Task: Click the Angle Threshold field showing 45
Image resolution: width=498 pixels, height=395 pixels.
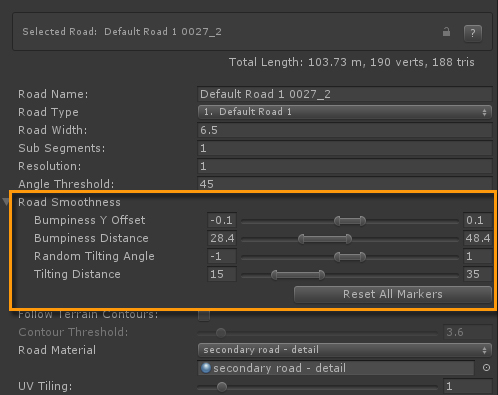Action: pyautogui.click(x=345, y=183)
